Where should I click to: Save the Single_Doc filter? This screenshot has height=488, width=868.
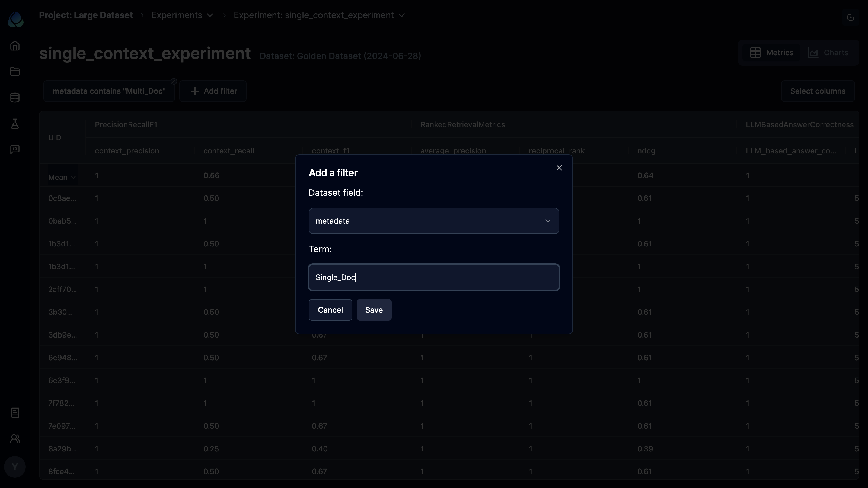pos(374,309)
